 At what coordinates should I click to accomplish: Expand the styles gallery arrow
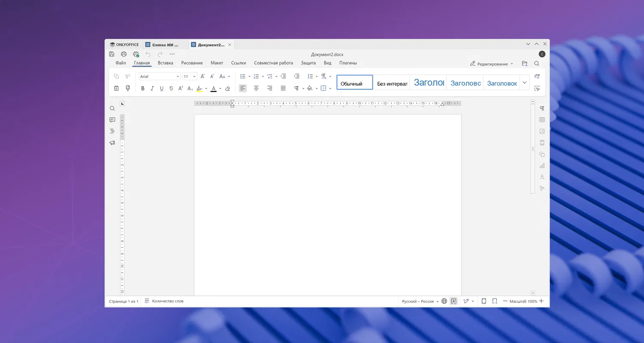coord(525,82)
